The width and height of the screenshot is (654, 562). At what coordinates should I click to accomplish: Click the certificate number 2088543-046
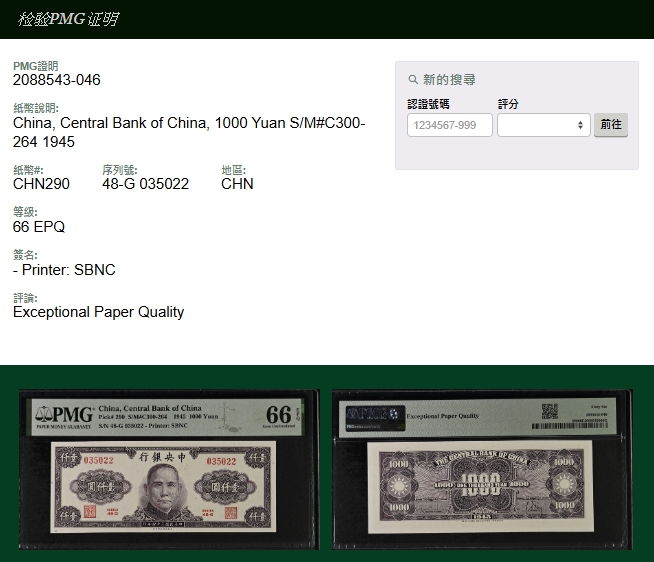57,80
